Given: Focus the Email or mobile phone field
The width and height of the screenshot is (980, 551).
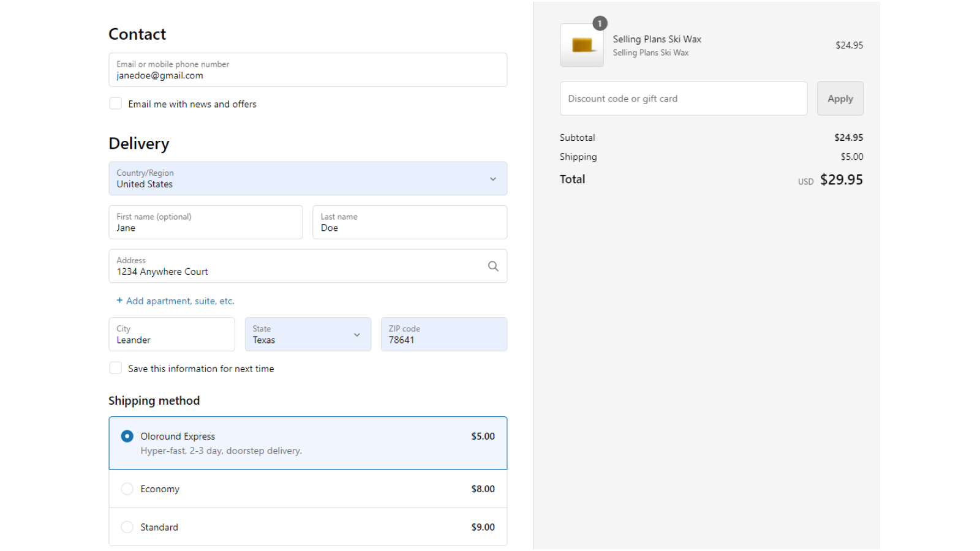Looking at the screenshot, I should [308, 70].
